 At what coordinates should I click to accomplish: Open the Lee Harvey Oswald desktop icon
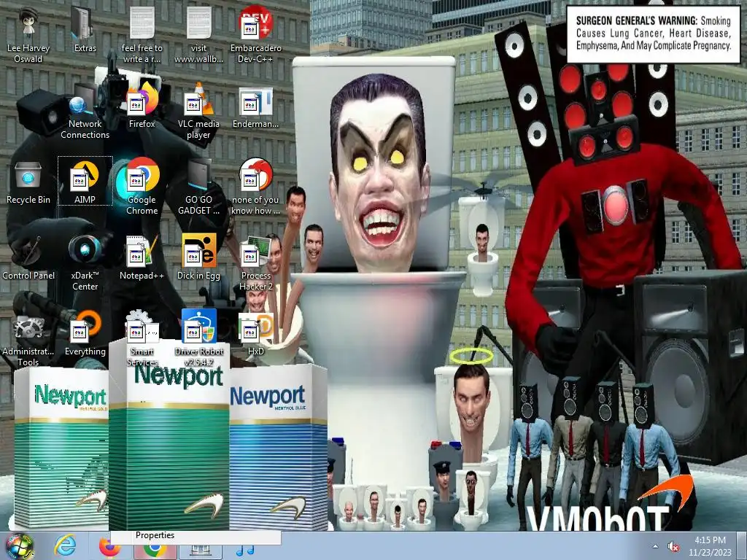28,34
